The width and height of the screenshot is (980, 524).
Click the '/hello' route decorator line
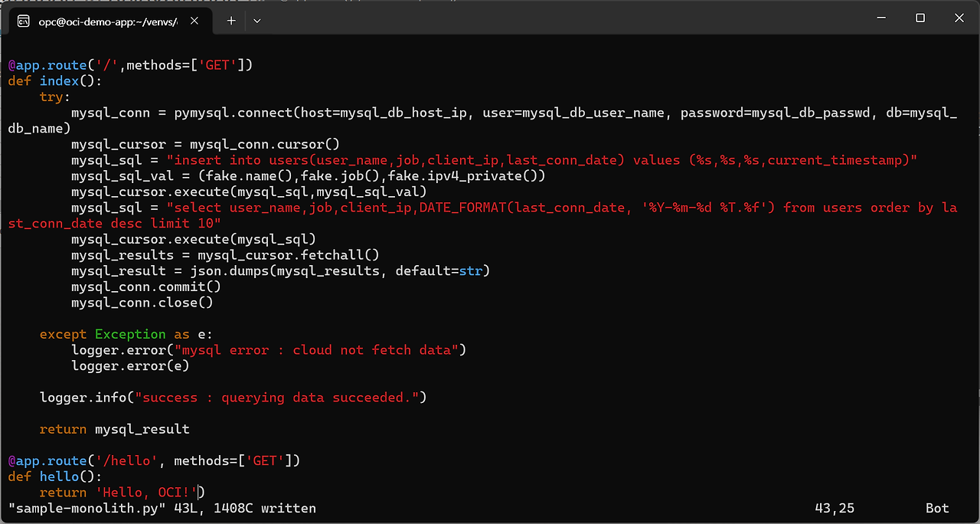point(154,460)
